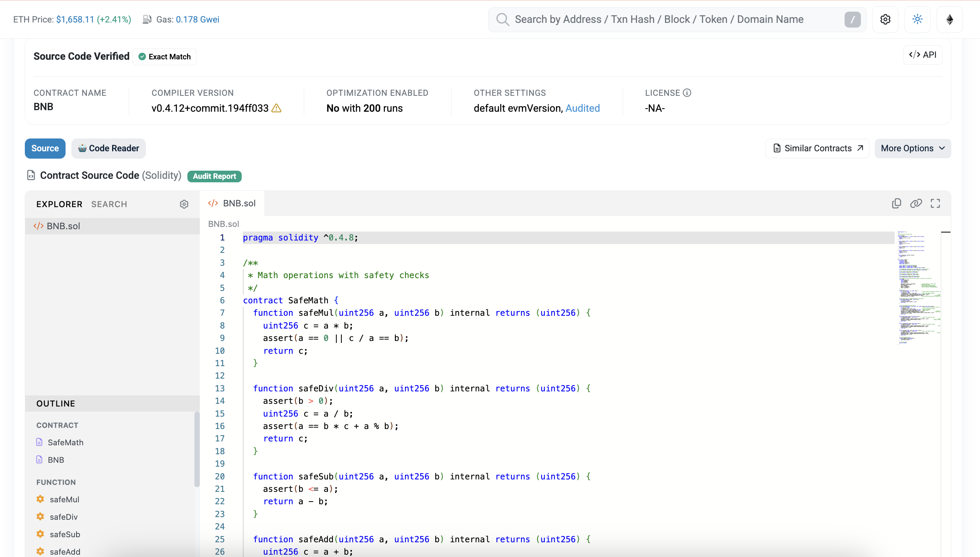Jump to safeAdd function in outline
Viewport: 980px width, 557px height.
coord(65,552)
